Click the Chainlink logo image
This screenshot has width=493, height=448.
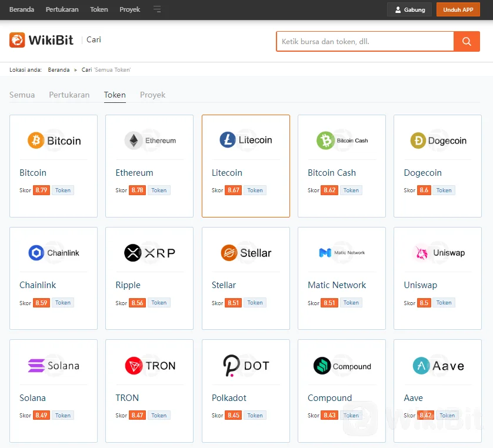(x=54, y=253)
